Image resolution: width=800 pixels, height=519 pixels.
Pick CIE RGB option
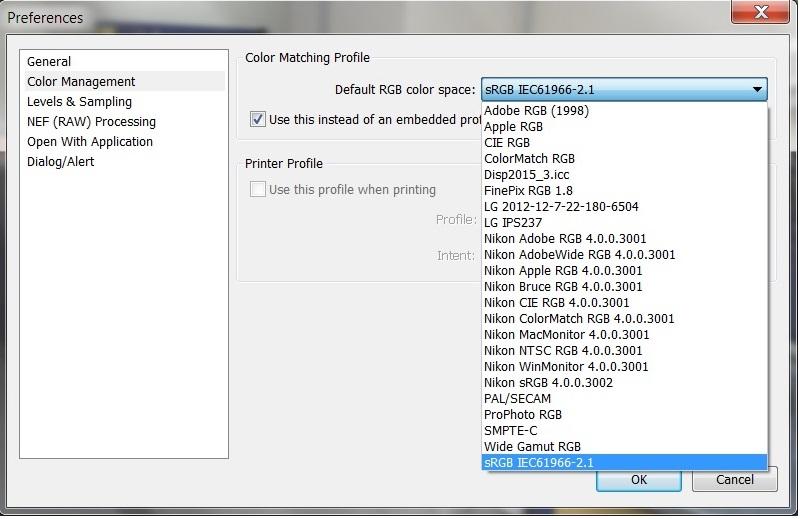point(624,142)
